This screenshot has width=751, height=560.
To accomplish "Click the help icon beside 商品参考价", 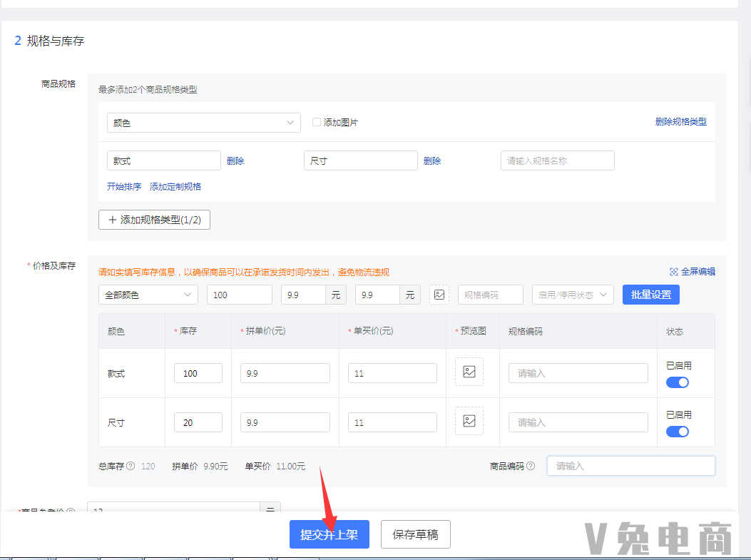I will click(71, 511).
